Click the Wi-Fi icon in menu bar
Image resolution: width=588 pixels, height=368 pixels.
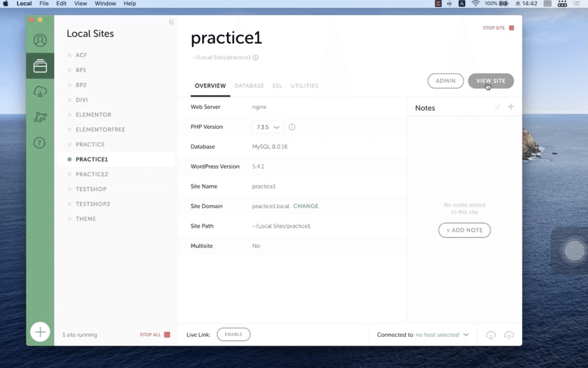click(x=475, y=3)
